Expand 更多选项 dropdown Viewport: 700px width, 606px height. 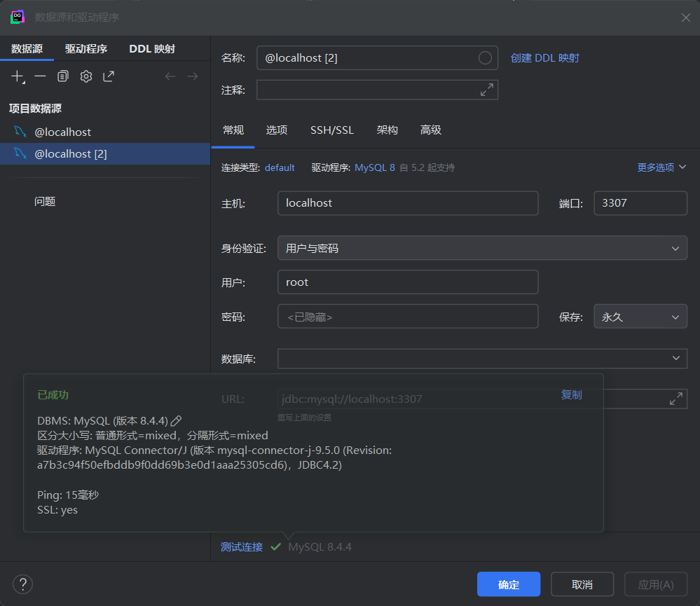[x=661, y=167]
